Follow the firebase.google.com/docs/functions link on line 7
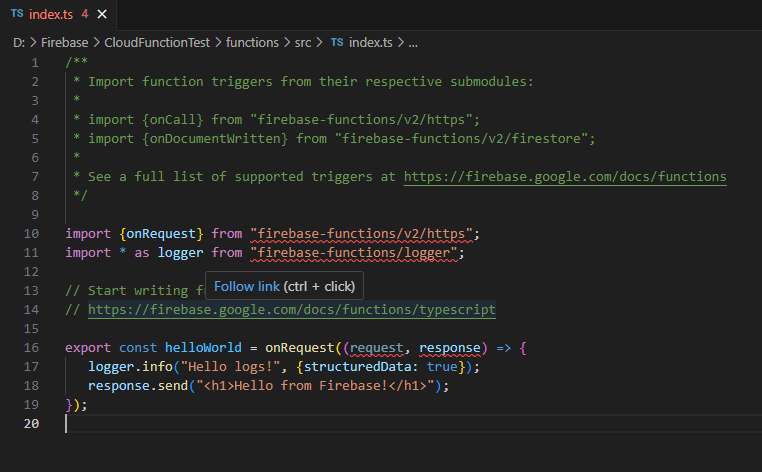Viewport: 762px width, 472px height. point(565,176)
